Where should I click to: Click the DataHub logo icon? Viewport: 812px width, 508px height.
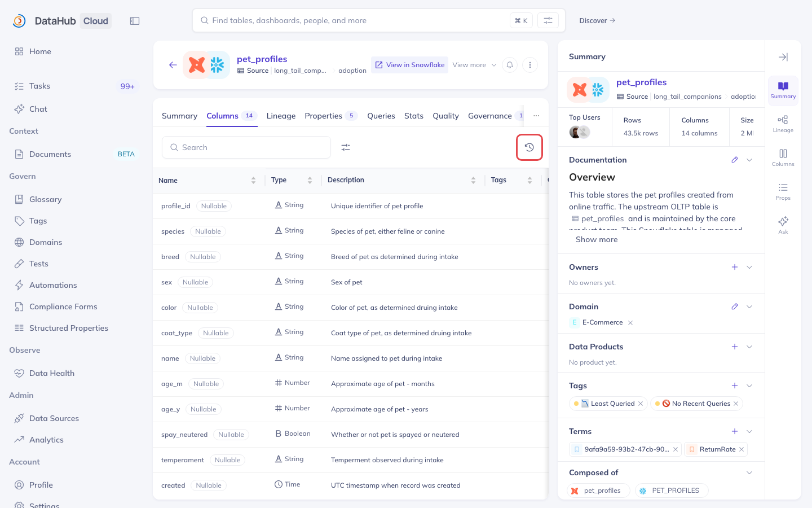[19, 21]
